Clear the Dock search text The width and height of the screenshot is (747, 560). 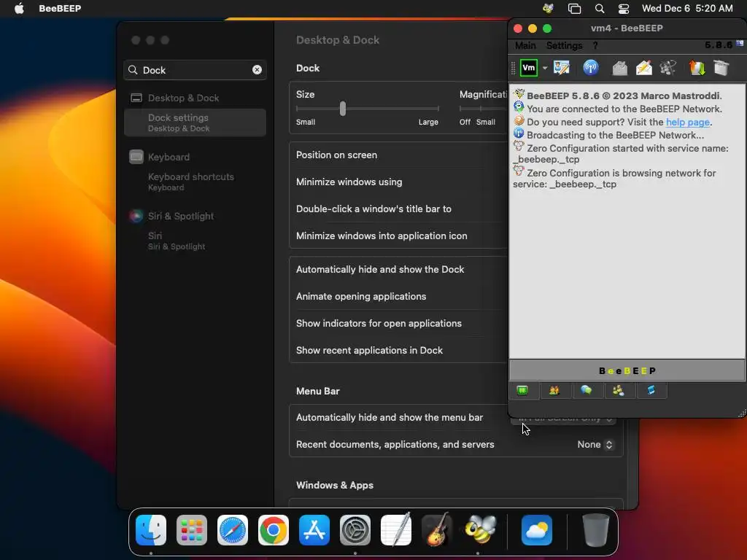click(257, 70)
